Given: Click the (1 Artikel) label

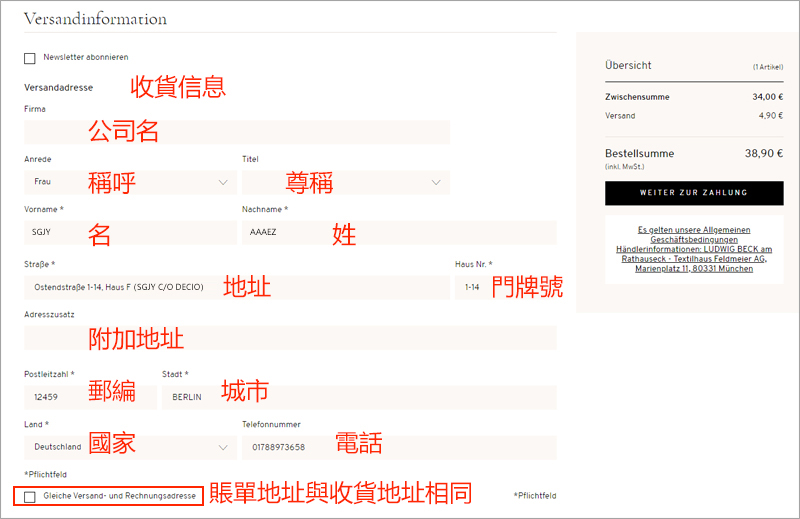Looking at the screenshot, I should (x=768, y=67).
